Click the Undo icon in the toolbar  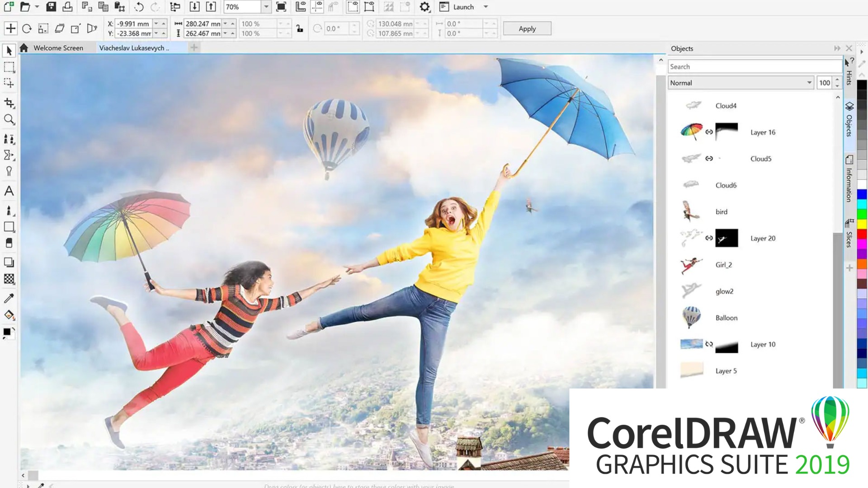click(x=138, y=7)
